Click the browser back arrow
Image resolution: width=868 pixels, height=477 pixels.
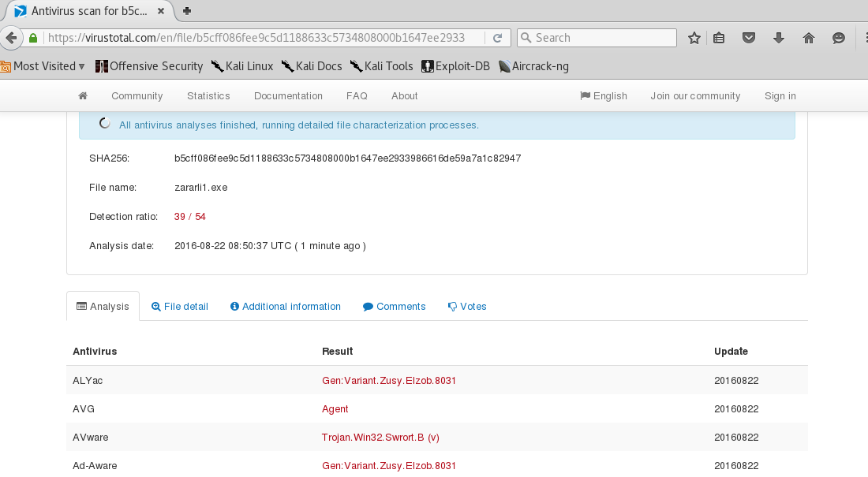(10, 38)
